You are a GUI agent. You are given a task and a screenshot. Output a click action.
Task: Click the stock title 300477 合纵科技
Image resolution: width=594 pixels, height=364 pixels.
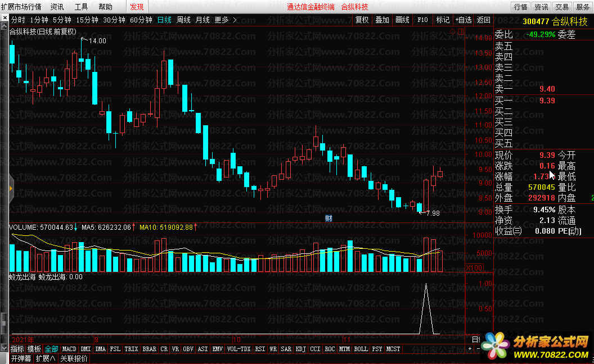pos(555,21)
